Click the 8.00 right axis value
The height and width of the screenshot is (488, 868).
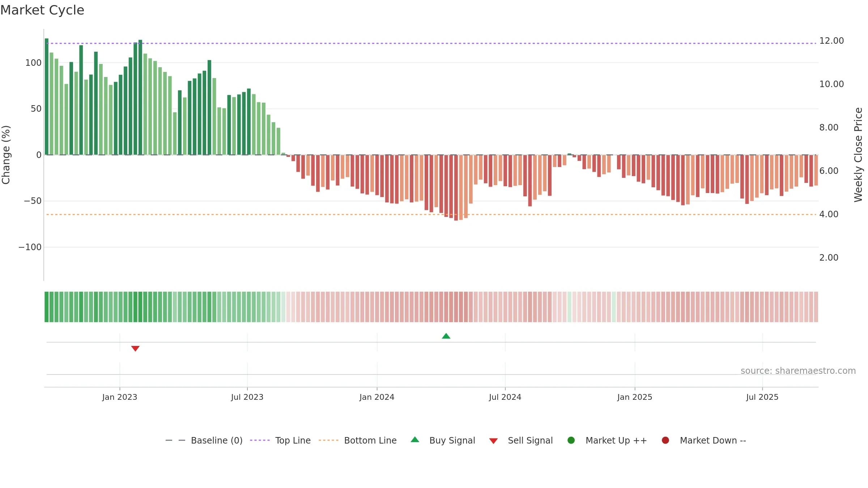click(x=829, y=128)
